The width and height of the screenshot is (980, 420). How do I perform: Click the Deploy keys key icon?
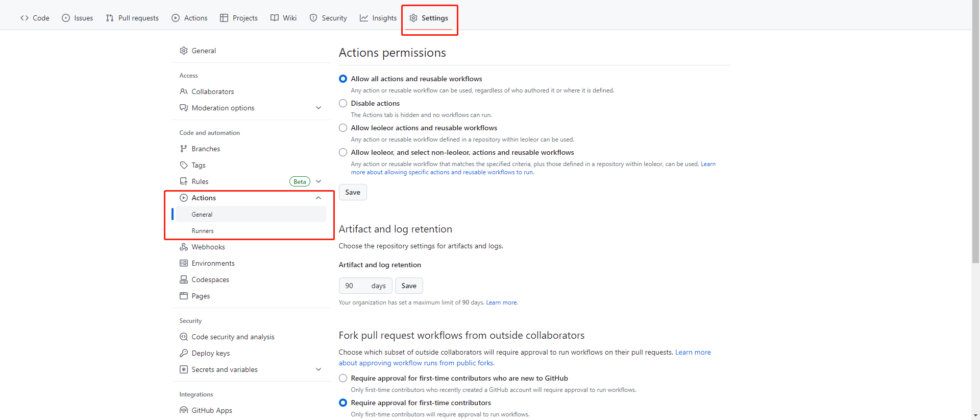(184, 353)
